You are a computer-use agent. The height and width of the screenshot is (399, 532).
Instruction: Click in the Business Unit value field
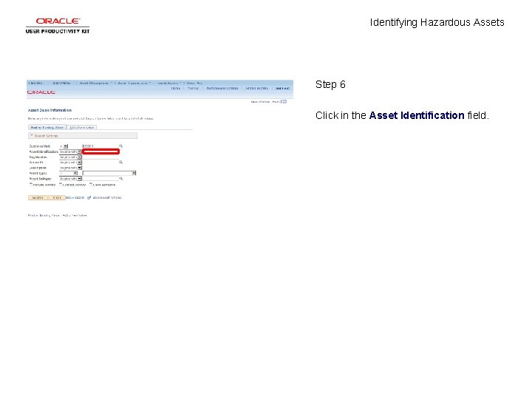100,146
